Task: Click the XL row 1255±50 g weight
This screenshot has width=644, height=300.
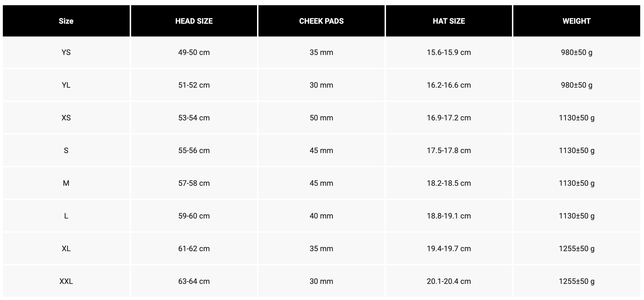Action: (576, 249)
